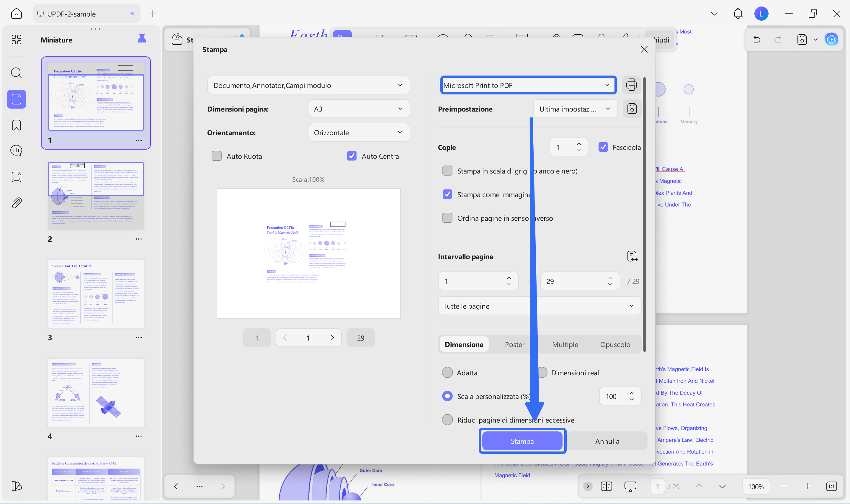Switch to the Multiple tab
The image size is (850, 504).
[x=565, y=344]
